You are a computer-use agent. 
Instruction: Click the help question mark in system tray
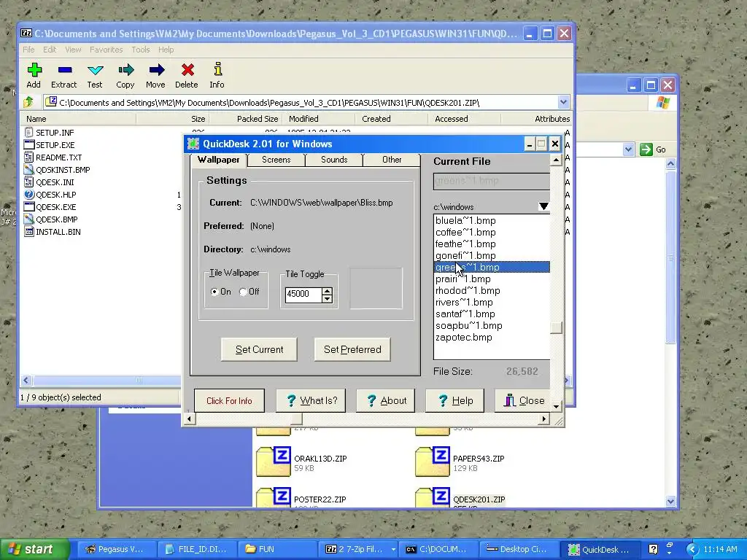pos(653,549)
